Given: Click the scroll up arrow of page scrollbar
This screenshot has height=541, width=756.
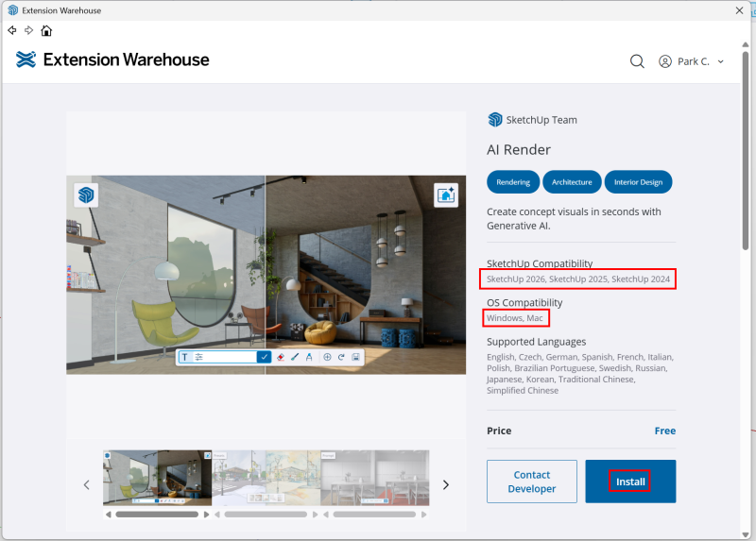Looking at the screenshot, I should (x=746, y=44).
